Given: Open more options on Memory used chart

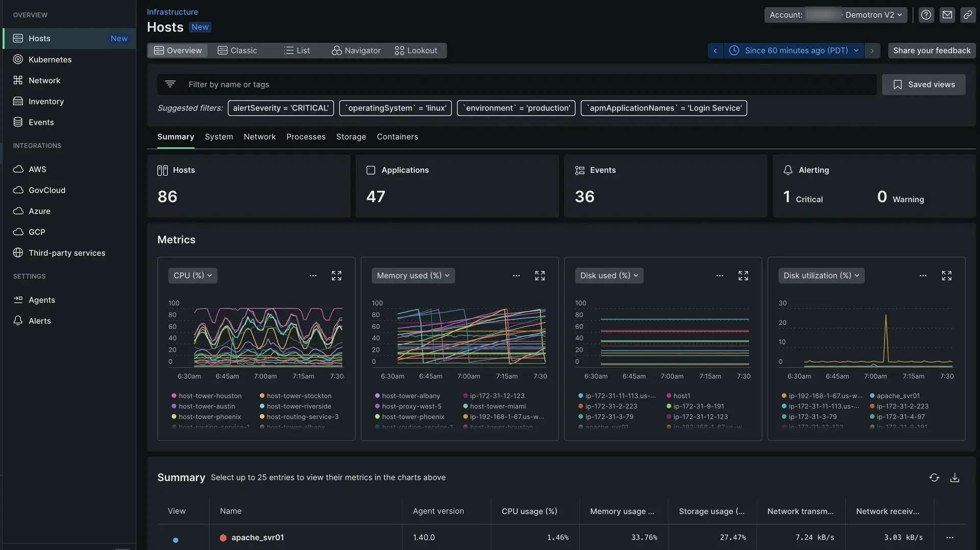Looking at the screenshot, I should pos(516,276).
